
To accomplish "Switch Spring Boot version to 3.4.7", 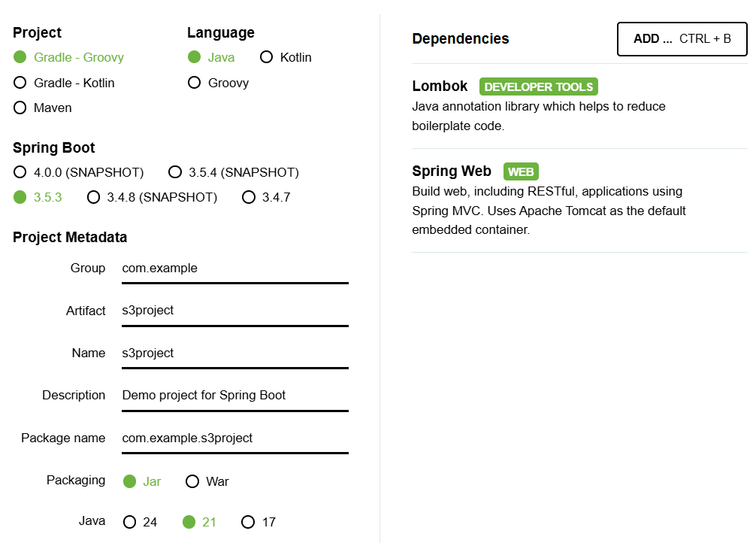I will tap(249, 197).
